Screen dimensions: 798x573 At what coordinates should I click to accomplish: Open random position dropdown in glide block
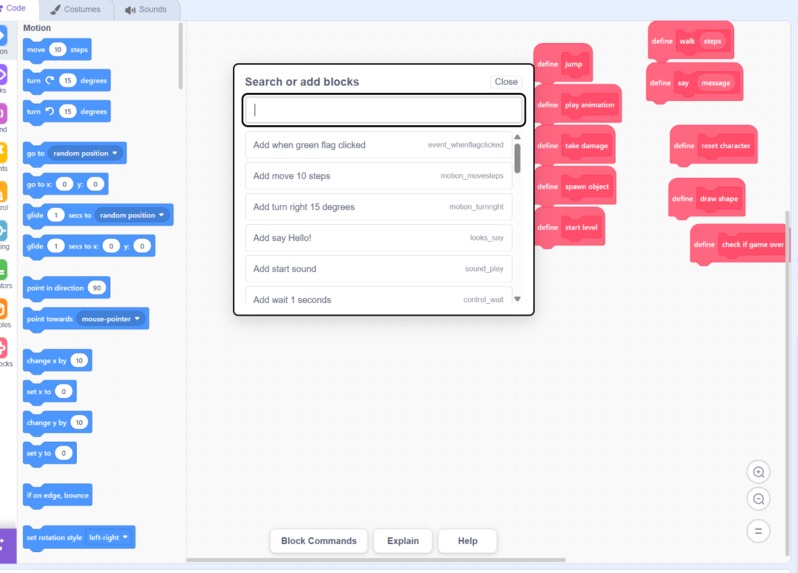pyautogui.click(x=132, y=215)
